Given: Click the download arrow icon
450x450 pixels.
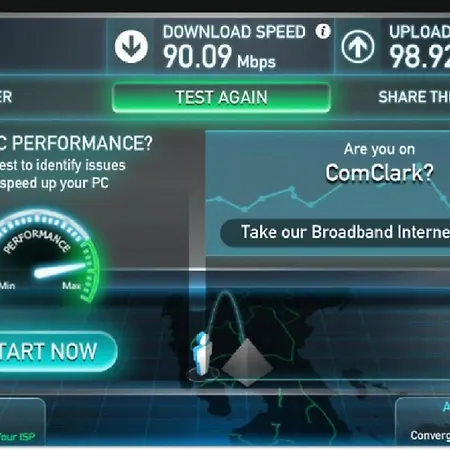Looking at the screenshot, I should pyautogui.click(x=131, y=47).
